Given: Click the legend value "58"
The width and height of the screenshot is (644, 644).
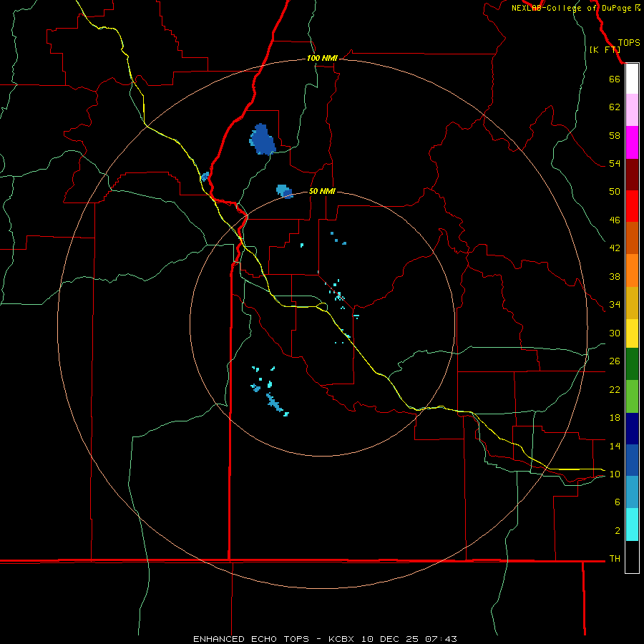Looking at the screenshot, I should click(615, 135).
